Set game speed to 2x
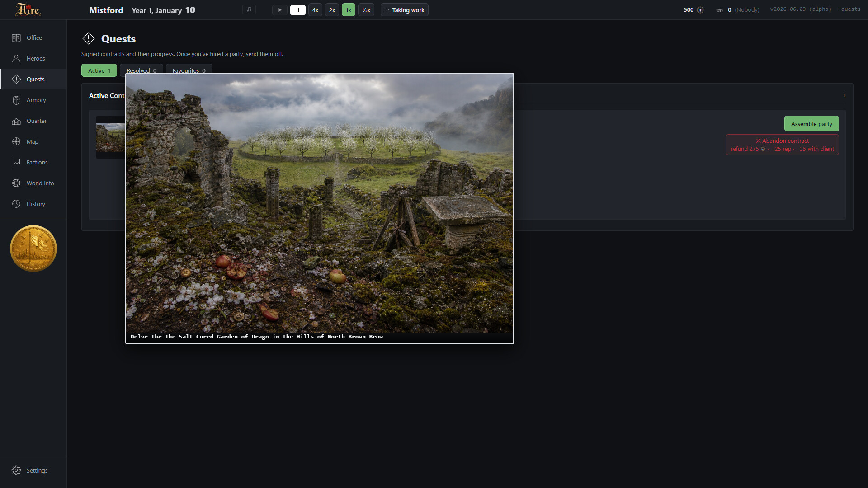 (332, 10)
